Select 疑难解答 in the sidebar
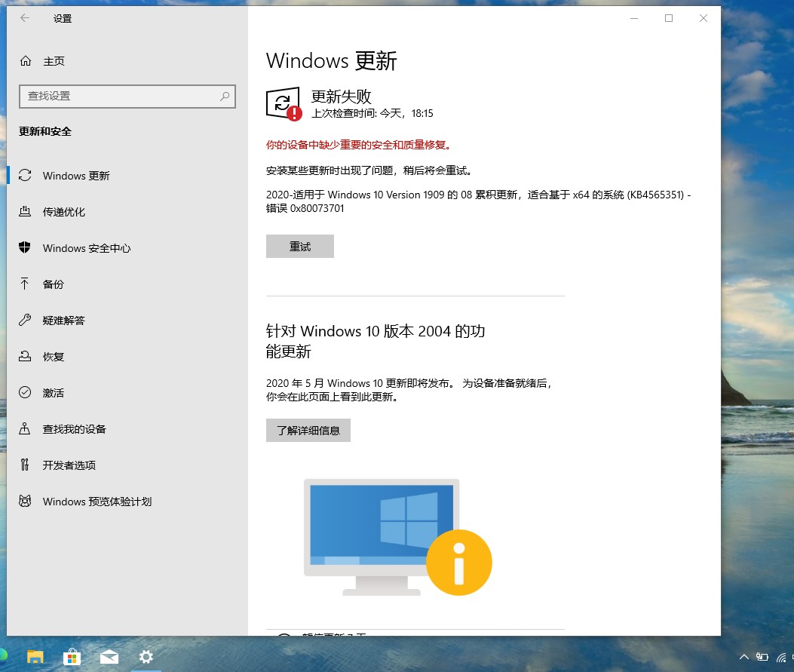This screenshot has height=672, width=794. (64, 321)
